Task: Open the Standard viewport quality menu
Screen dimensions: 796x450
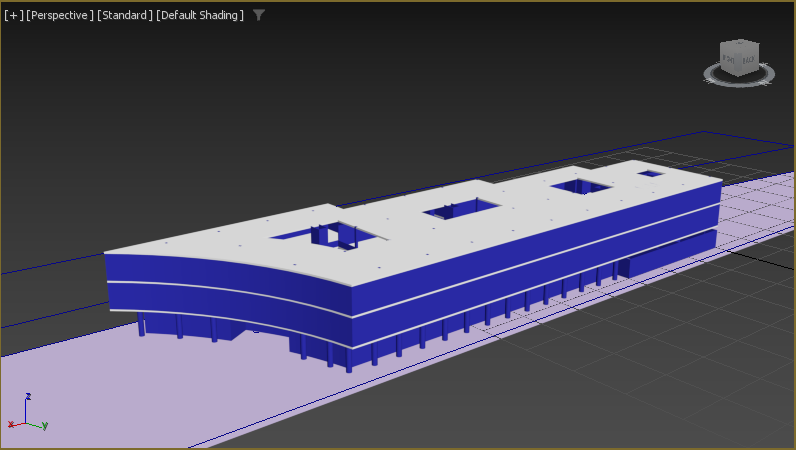Action: click(x=125, y=15)
